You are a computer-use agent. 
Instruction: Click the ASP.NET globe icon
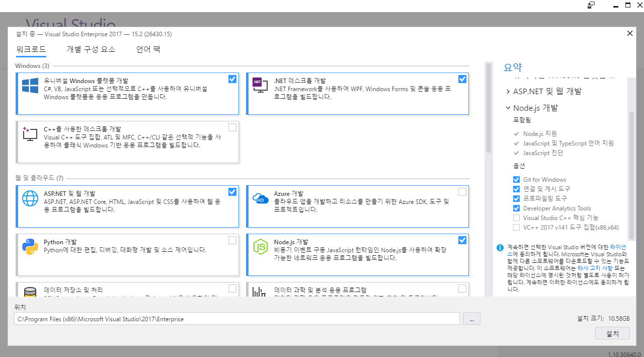click(x=30, y=198)
